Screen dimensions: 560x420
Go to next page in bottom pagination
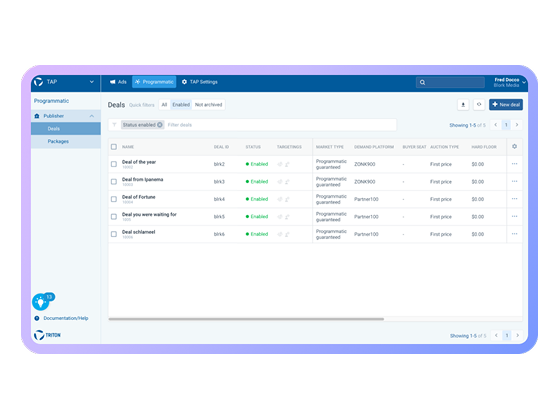click(x=517, y=335)
